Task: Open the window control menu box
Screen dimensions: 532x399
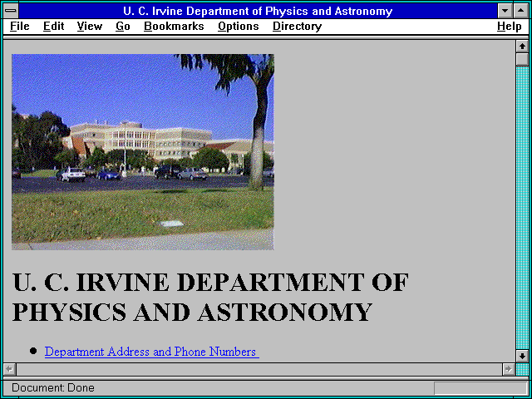Action: click(x=11, y=11)
